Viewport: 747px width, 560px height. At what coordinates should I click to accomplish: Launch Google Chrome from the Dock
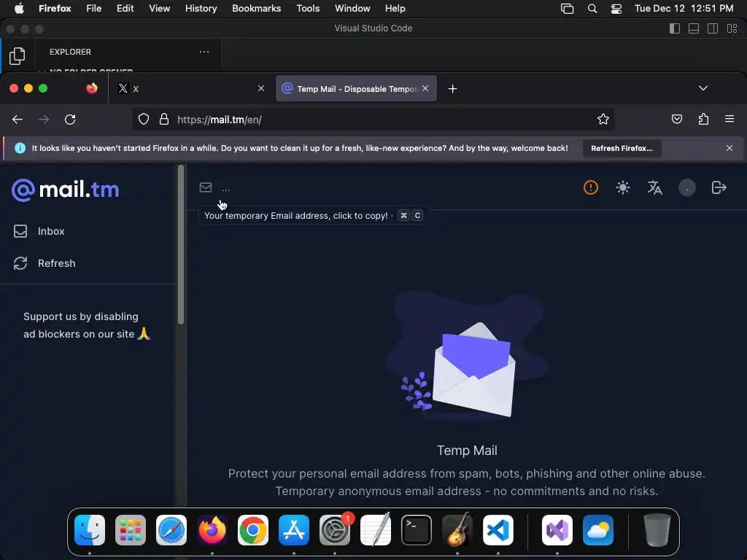coord(253,530)
